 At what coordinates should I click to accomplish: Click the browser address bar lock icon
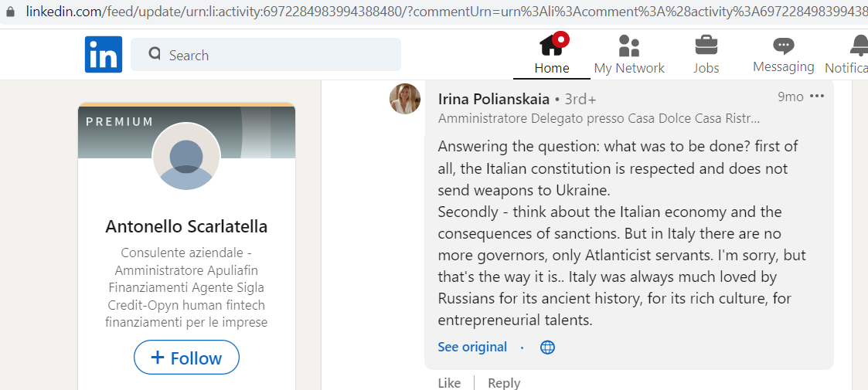coord(9,10)
